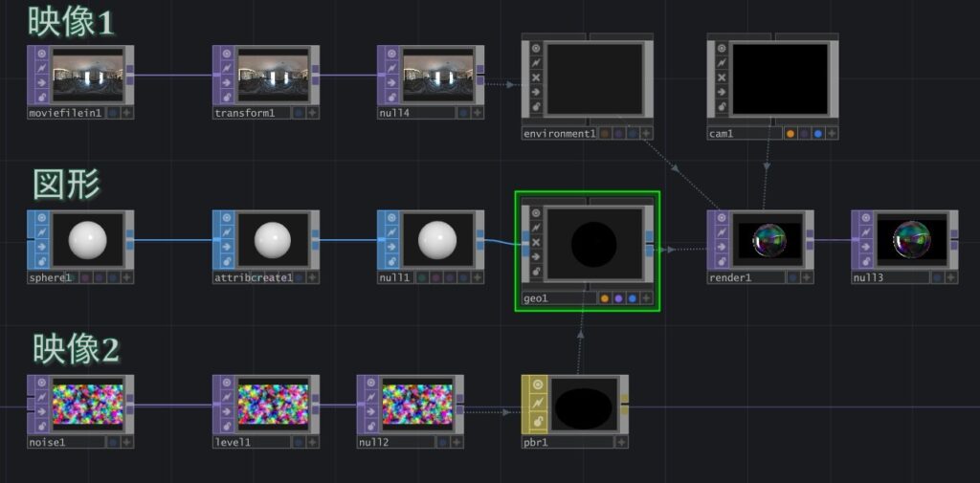The width and height of the screenshot is (980, 483).
Task: Select the null2 noise preview thumbnail
Action: pos(417,405)
